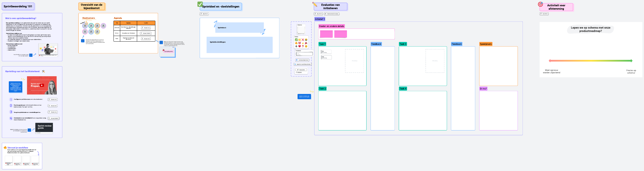The image size is (644, 171).
Task: Click the red heart emoji sticker
Action: click(x=300, y=46)
